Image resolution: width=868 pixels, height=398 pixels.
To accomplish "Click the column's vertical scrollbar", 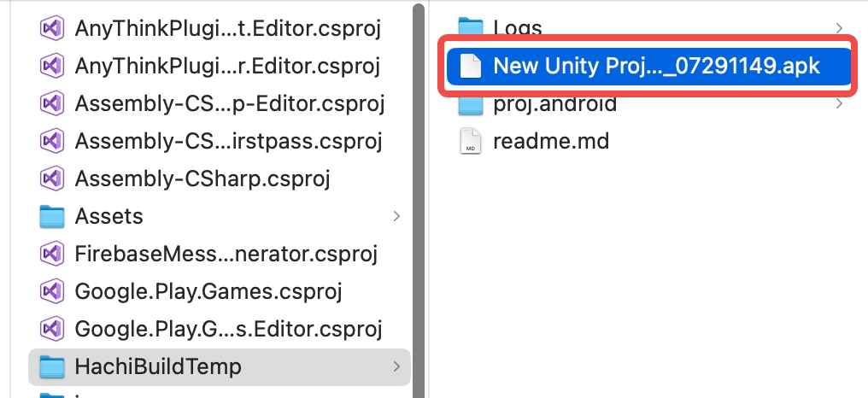I will pos(419,201).
